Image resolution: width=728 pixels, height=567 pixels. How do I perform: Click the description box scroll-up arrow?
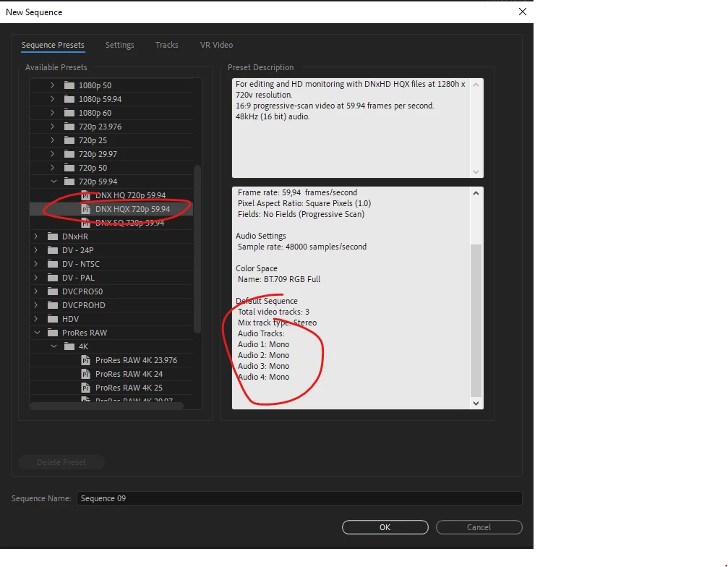476,85
